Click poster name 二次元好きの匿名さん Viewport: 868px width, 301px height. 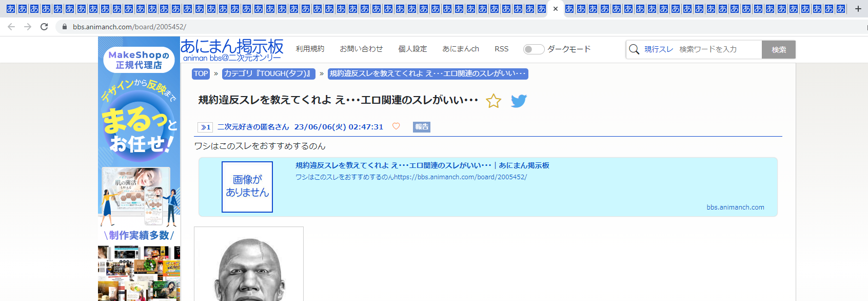[x=253, y=127]
